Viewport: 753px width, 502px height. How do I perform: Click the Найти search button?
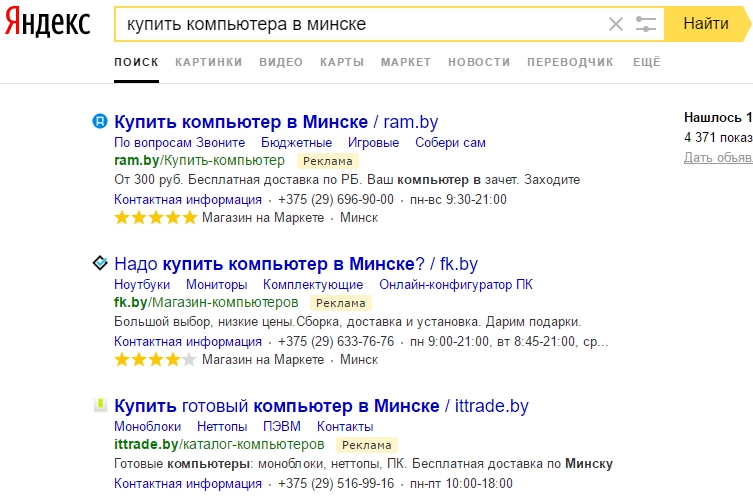tap(706, 24)
